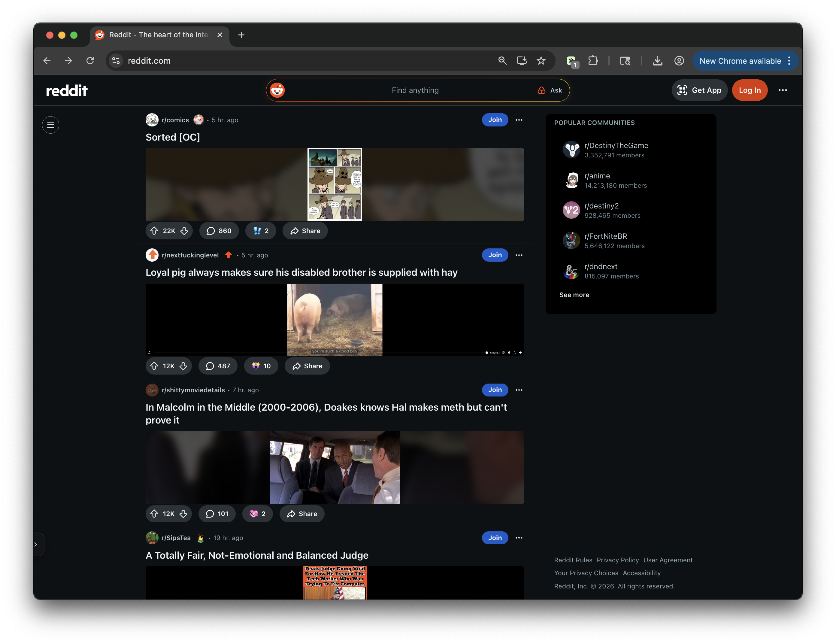Screen dimensions: 836x644
Task: Bookmark this page with the star icon
Action: (541, 60)
